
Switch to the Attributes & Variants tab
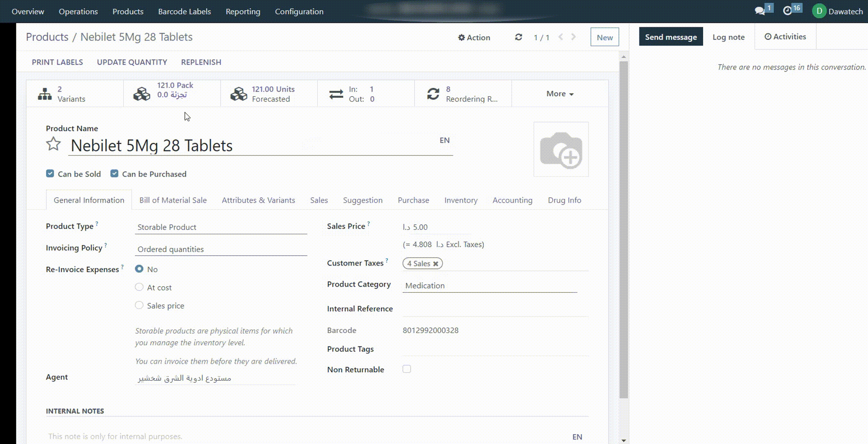click(259, 200)
